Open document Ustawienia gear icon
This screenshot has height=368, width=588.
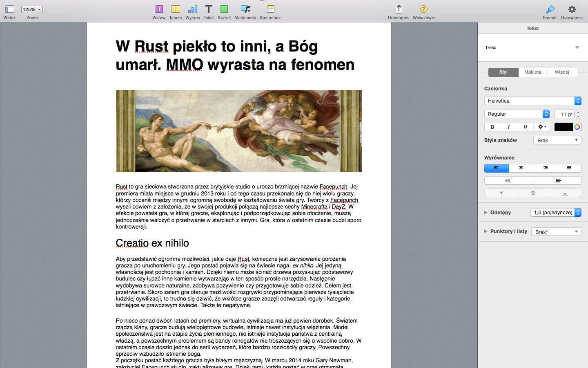coord(572,9)
